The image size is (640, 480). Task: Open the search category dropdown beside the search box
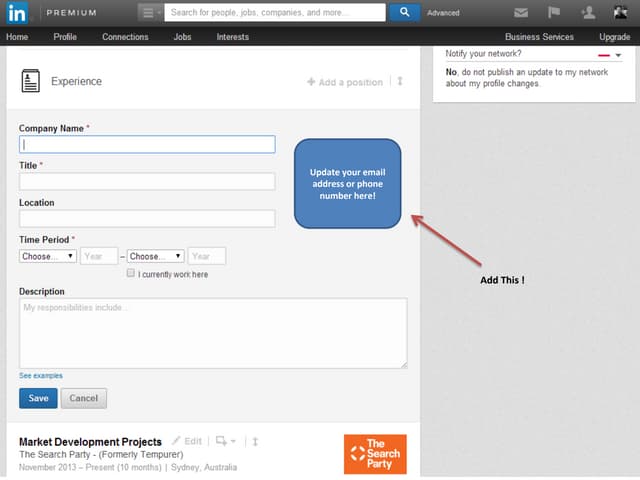click(148, 13)
